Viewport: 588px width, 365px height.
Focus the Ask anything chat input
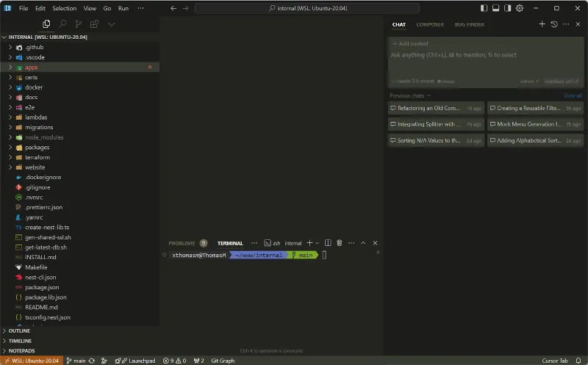tap(486, 55)
